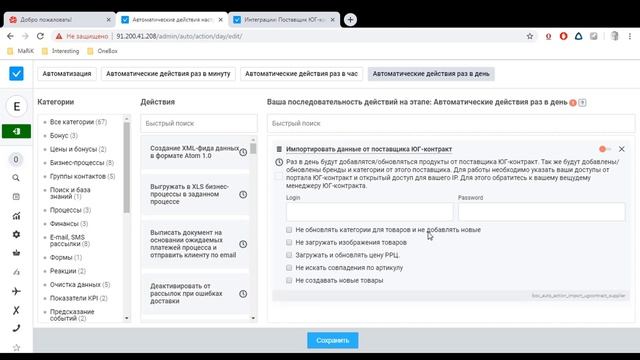The height and width of the screenshot is (360, 640).
Task: Click the sequence 'Быстрый поиск' search field
Action: (x=451, y=123)
